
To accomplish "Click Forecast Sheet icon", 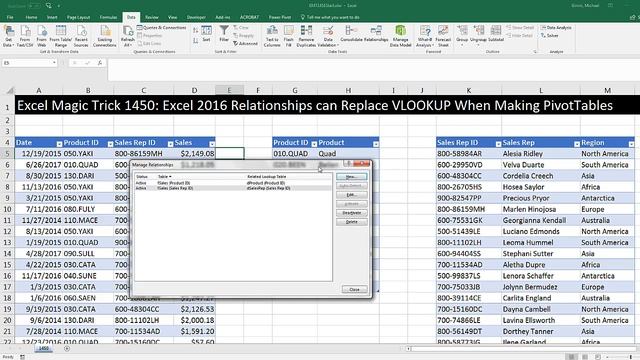I will tap(443, 36).
